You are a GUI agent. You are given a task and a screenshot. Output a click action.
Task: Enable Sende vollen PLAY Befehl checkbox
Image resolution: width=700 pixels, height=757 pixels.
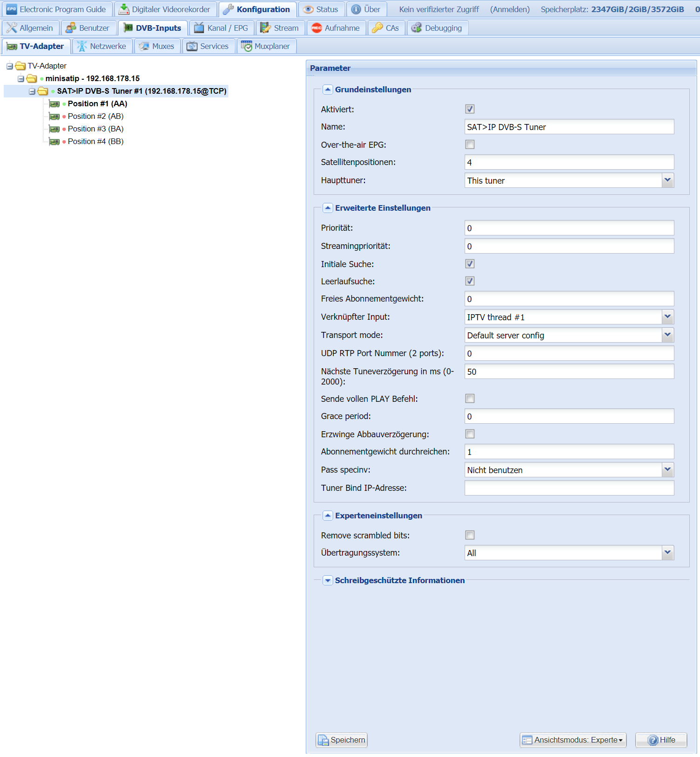[x=470, y=399]
